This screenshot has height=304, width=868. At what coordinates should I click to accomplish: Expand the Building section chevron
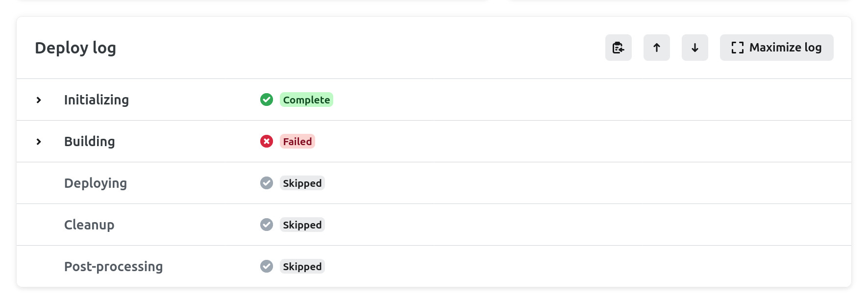coord(39,142)
